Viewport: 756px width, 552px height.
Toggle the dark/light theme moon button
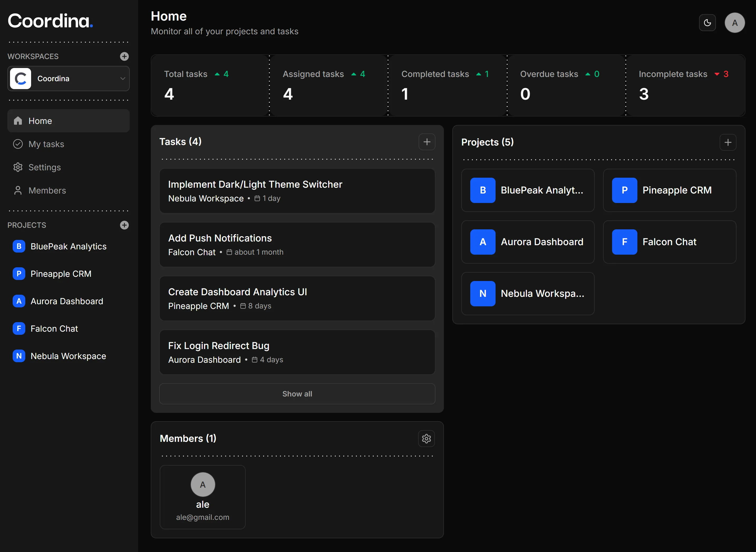(707, 23)
